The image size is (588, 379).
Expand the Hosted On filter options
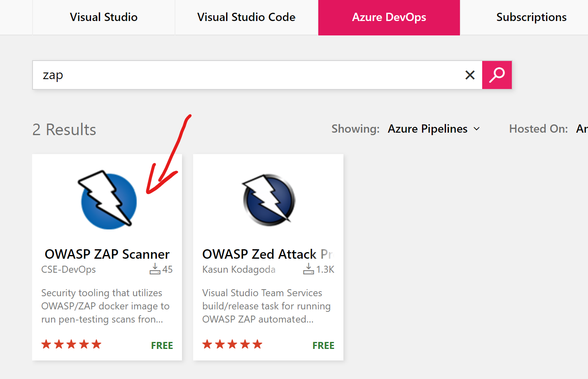coord(581,129)
